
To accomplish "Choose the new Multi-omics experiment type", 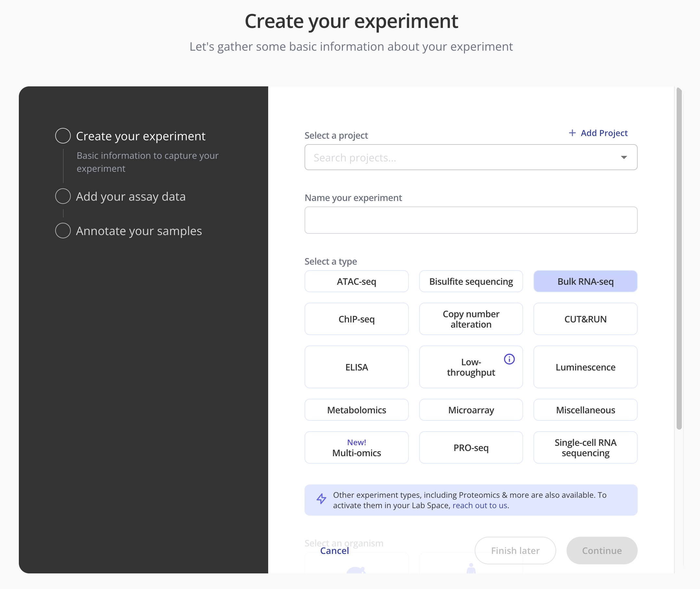I will pyautogui.click(x=356, y=447).
